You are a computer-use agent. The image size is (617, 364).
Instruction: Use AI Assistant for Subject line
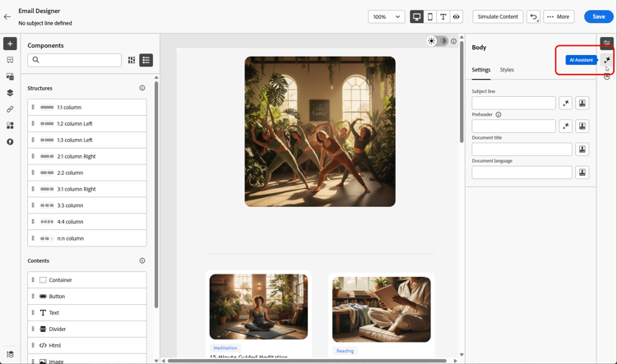tap(565, 103)
